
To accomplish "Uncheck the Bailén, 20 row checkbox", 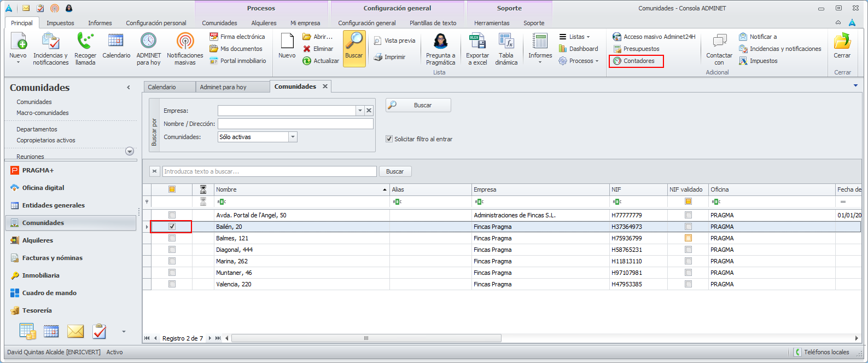I will [172, 227].
